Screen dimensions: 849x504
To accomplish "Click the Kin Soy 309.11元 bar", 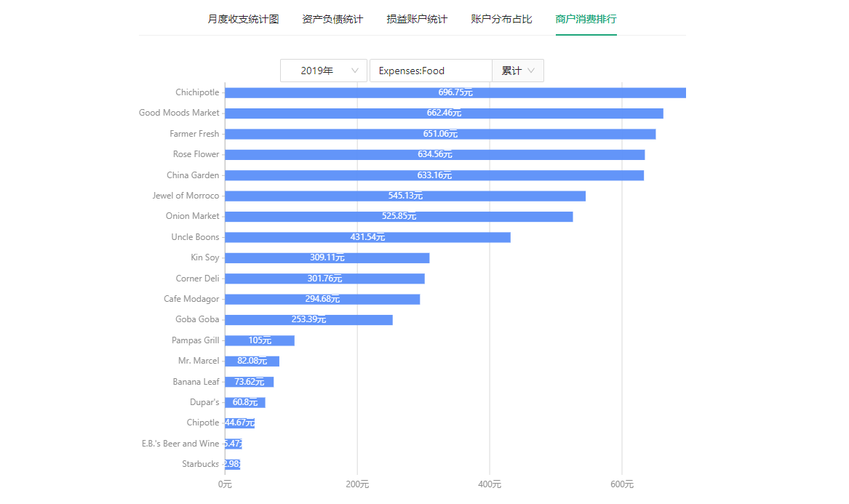I will coord(327,257).
